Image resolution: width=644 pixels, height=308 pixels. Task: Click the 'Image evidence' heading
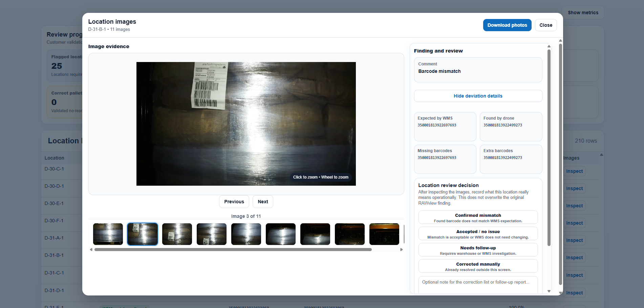point(109,46)
